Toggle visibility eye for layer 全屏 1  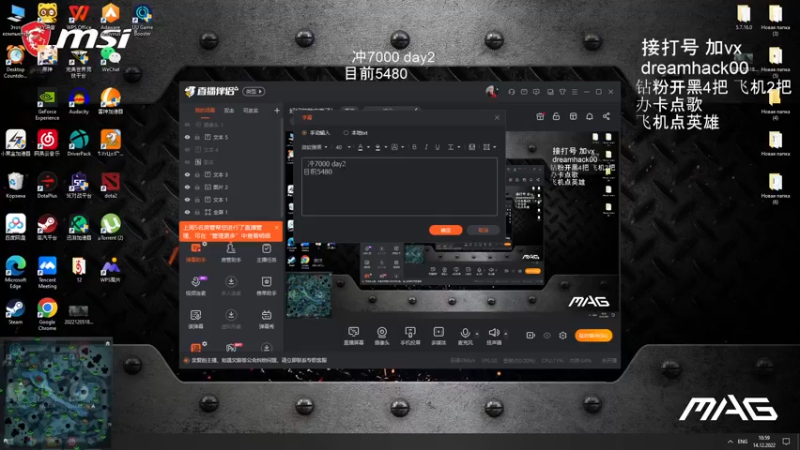[x=187, y=212]
